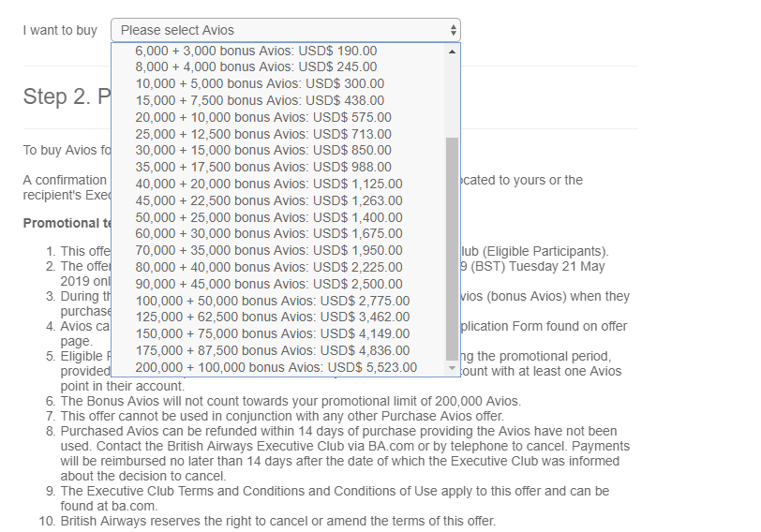Click the dropdown list scroll up arrow
The image size is (761, 532).
coord(453,51)
